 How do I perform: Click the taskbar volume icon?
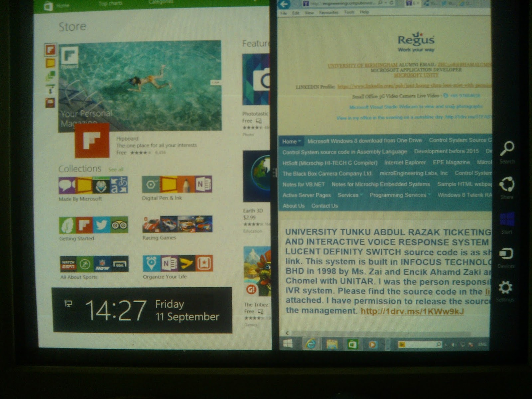coord(454,345)
